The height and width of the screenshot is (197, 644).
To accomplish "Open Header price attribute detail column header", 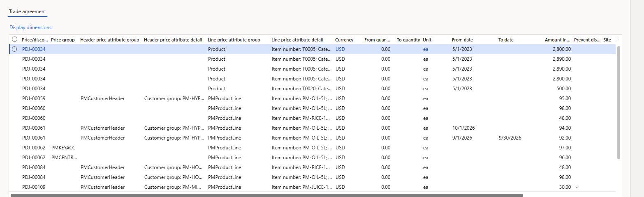I will point(173,40).
